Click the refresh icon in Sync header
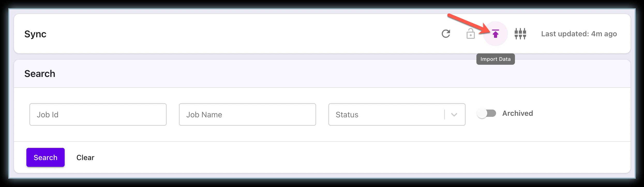Viewport: 644px width, 187px height. tap(446, 34)
